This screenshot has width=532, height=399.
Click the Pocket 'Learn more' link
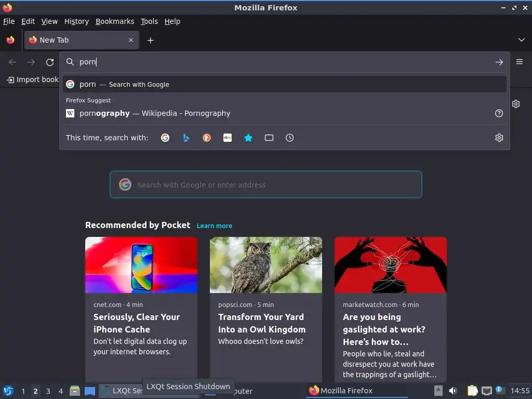(215, 225)
